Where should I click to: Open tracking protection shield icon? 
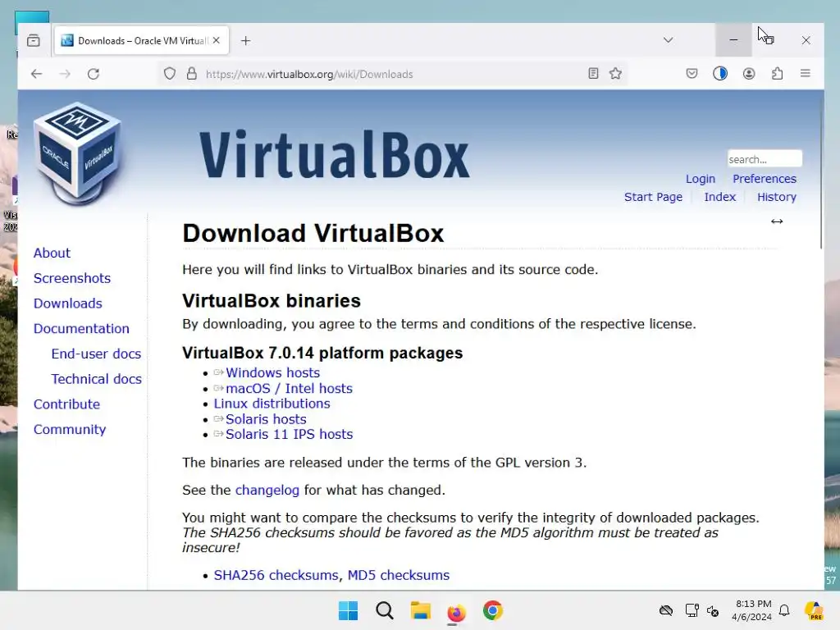click(169, 74)
